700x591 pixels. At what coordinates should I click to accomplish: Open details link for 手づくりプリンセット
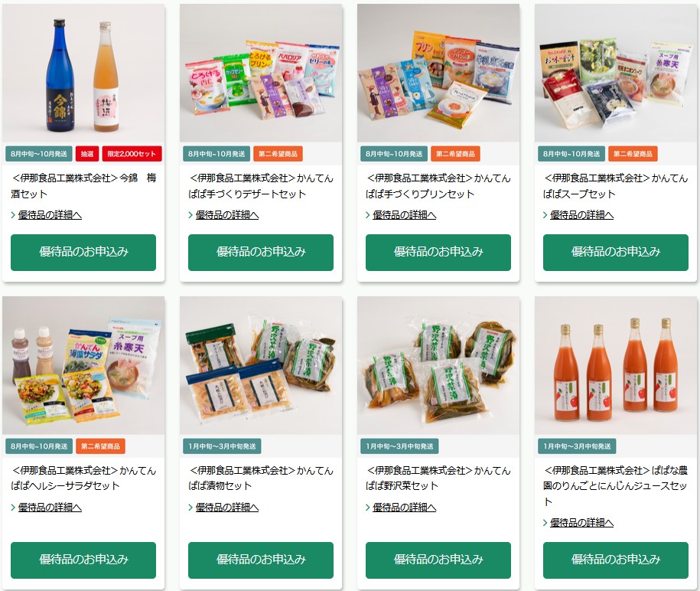tap(405, 215)
